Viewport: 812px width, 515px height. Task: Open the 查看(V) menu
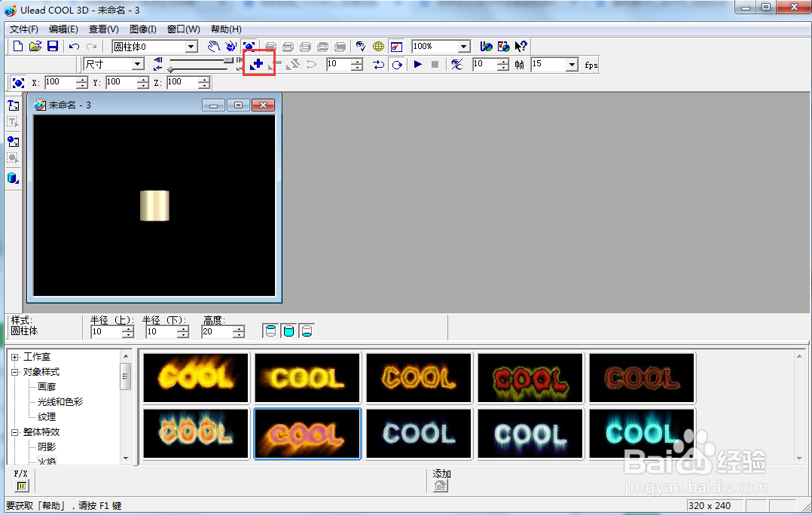[104, 29]
